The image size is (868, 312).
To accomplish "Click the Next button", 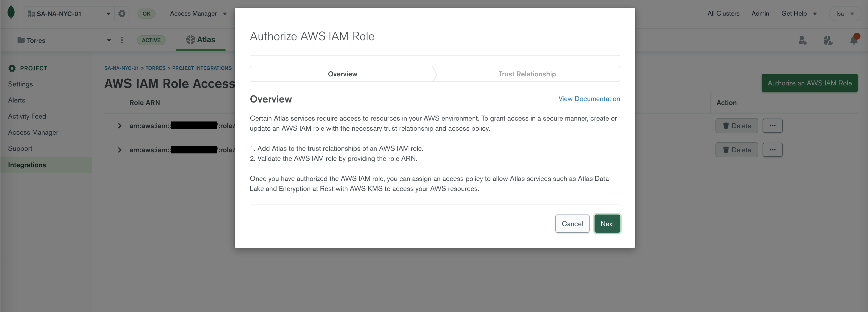I will tap(607, 224).
